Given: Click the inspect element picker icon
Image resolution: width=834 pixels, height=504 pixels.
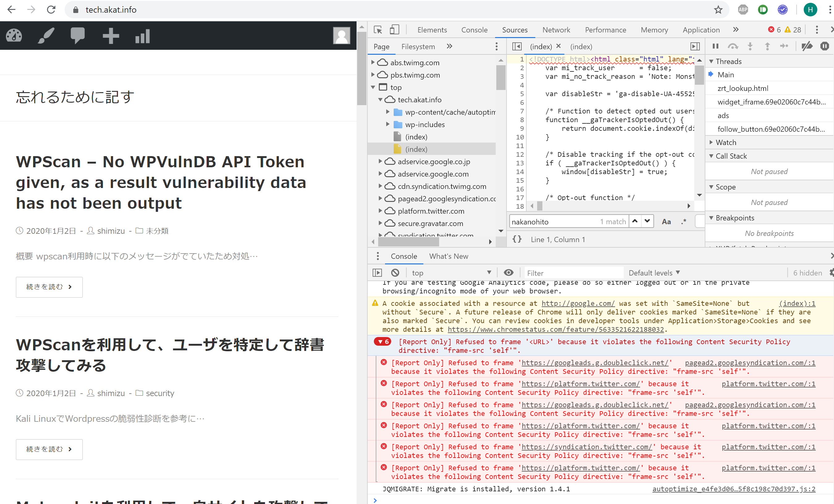Looking at the screenshot, I should [378, 30].
